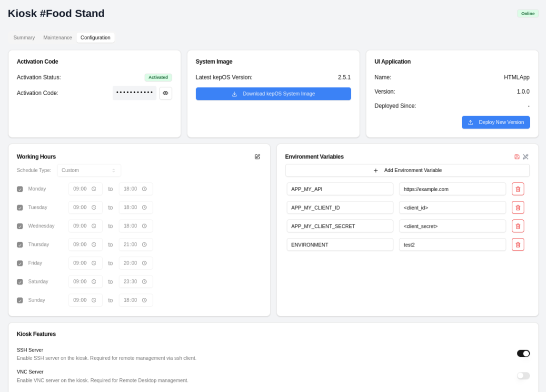Viewport: 546px width, 392px height.
Task: Open the Maintenance tab
Action: pos(58,38)
